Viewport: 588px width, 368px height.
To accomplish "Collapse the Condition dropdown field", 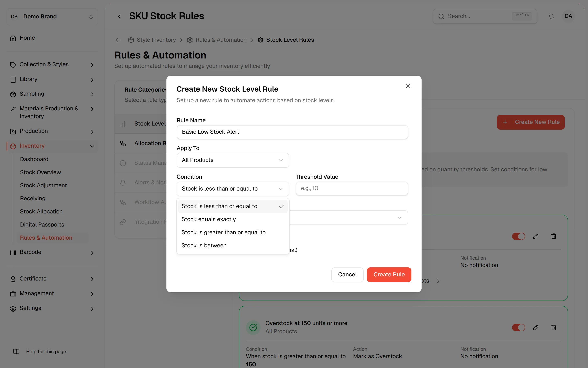I will (233, 189).
